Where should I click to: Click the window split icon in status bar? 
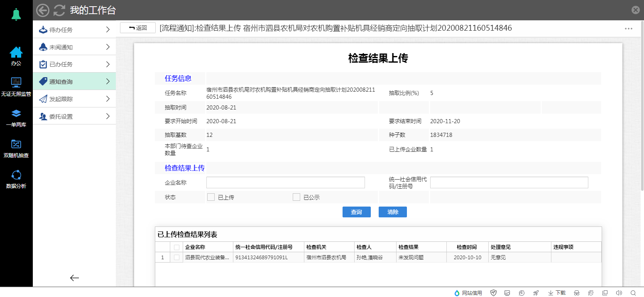pos(605,293)
